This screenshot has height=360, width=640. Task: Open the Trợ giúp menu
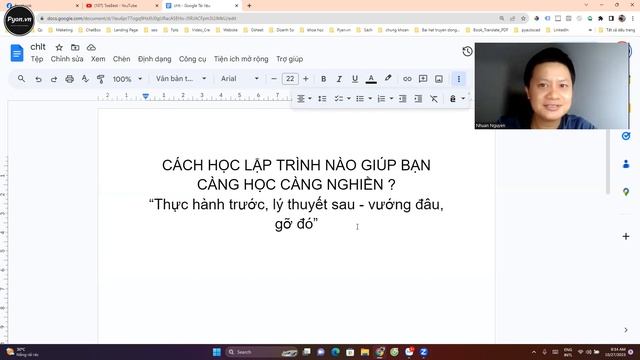coord(289,59)
